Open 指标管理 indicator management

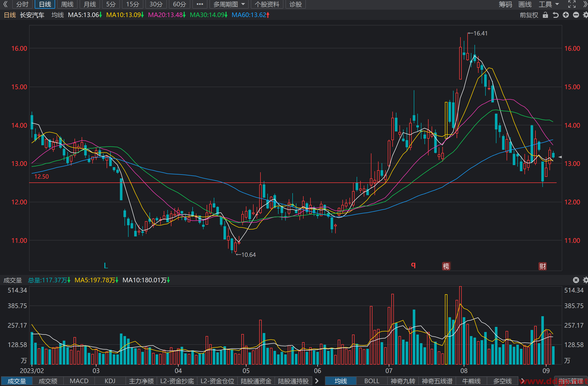pyautogui.click(x=571, y=381)
